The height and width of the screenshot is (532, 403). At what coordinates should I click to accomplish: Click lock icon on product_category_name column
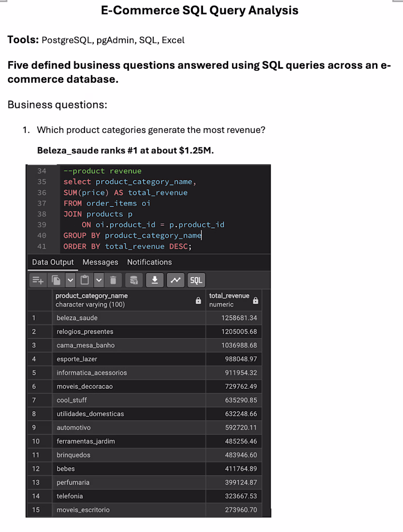tap(198, 301)
